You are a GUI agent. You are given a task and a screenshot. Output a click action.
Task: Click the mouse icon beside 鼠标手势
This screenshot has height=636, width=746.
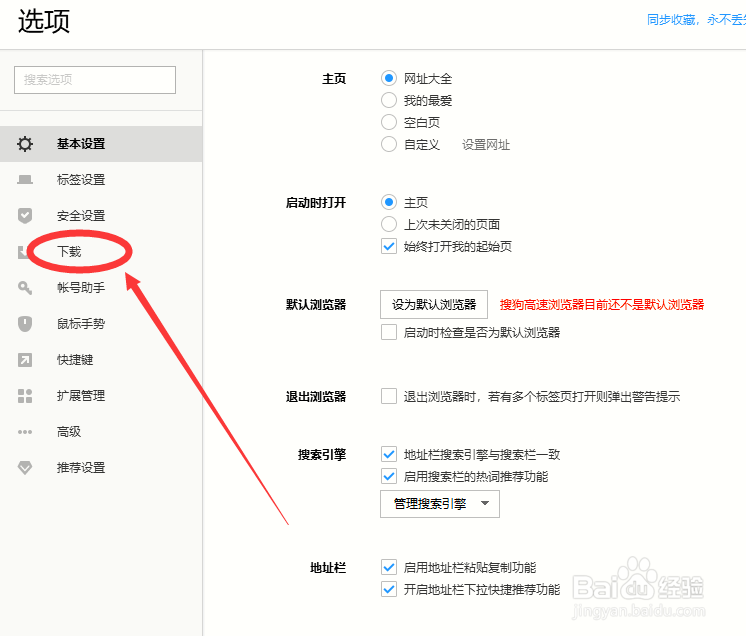(25, 324)
